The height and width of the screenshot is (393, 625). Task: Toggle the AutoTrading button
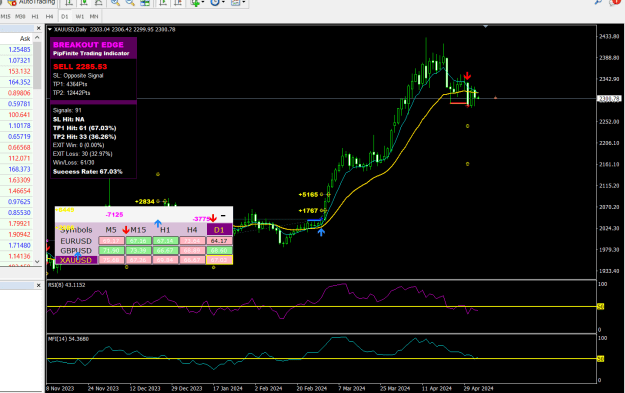[30, 2]
